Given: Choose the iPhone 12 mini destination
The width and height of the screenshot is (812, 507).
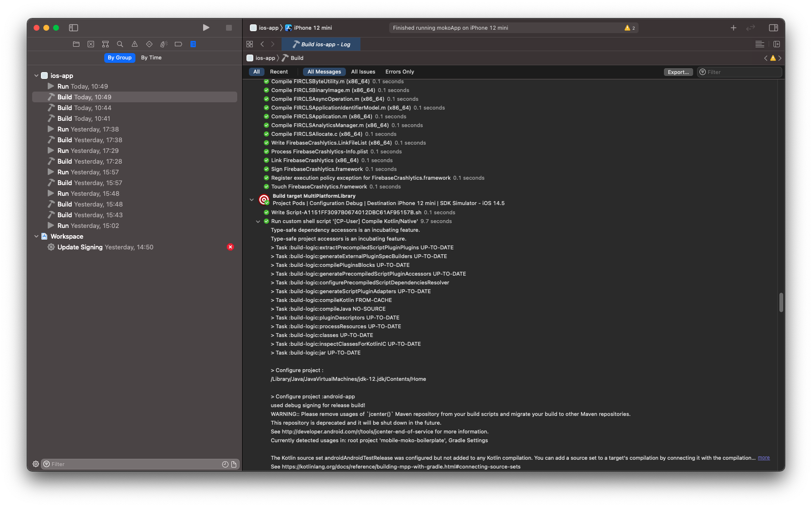Looking at the screenshot, I should pyautogui.click(x=309, y=28).
